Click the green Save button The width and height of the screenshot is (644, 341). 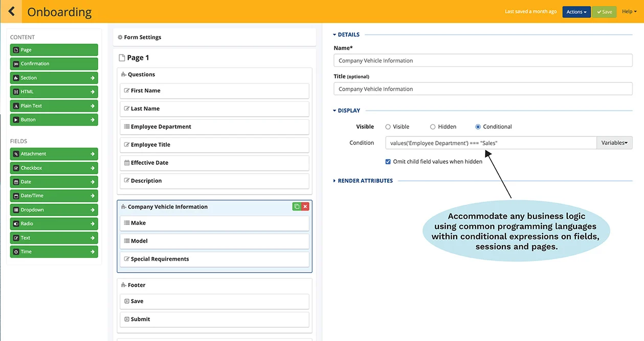(604, 12)
